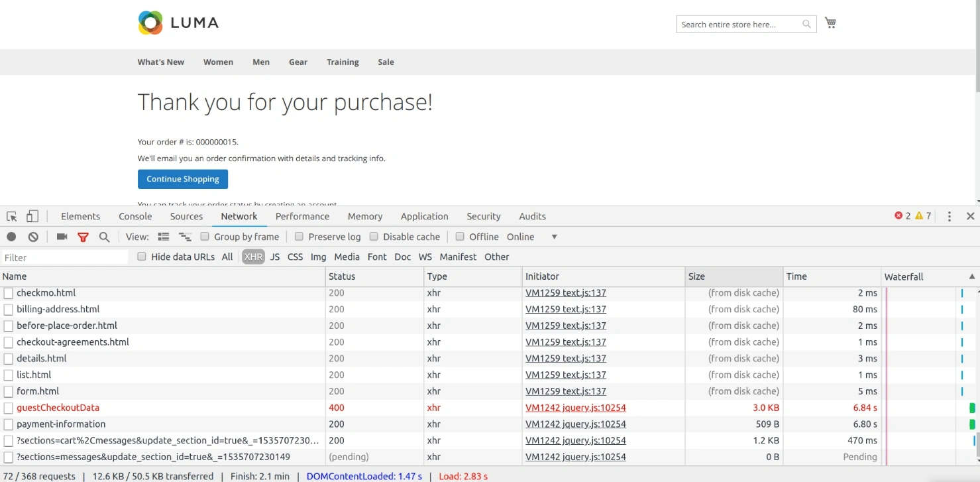Image resolution: width=980 pixels, height=482 pixels.
Task: Toggle Waterfall column sort direction arrow
Action: [972, 276]
